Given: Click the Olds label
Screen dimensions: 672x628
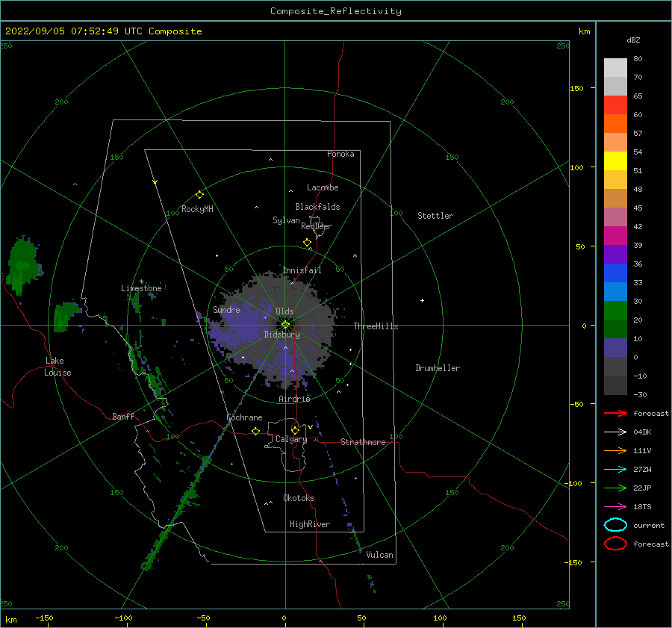Looking at the screenshot, I should pos(284,311).
